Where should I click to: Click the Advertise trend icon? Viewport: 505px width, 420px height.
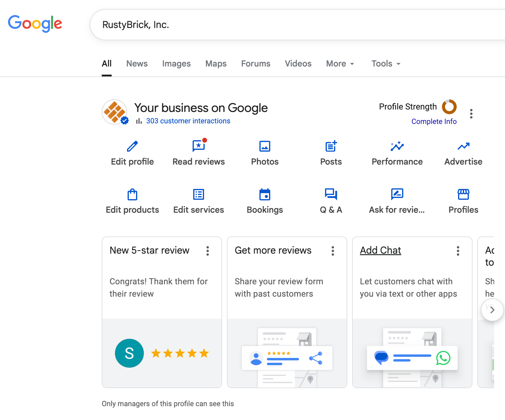(463, 147)
